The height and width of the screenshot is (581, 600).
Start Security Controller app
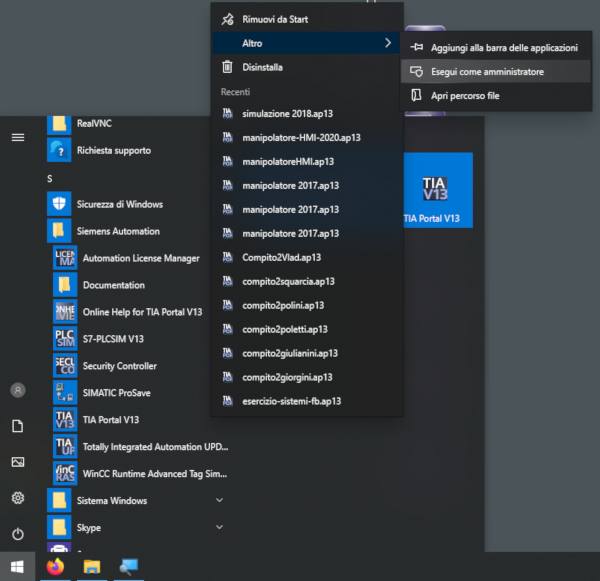coord(119,366)
